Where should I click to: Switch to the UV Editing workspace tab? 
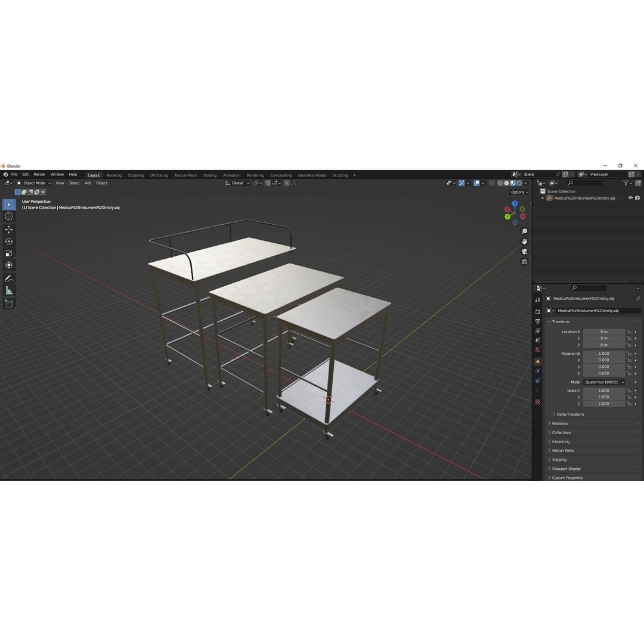tap(159, 175)
